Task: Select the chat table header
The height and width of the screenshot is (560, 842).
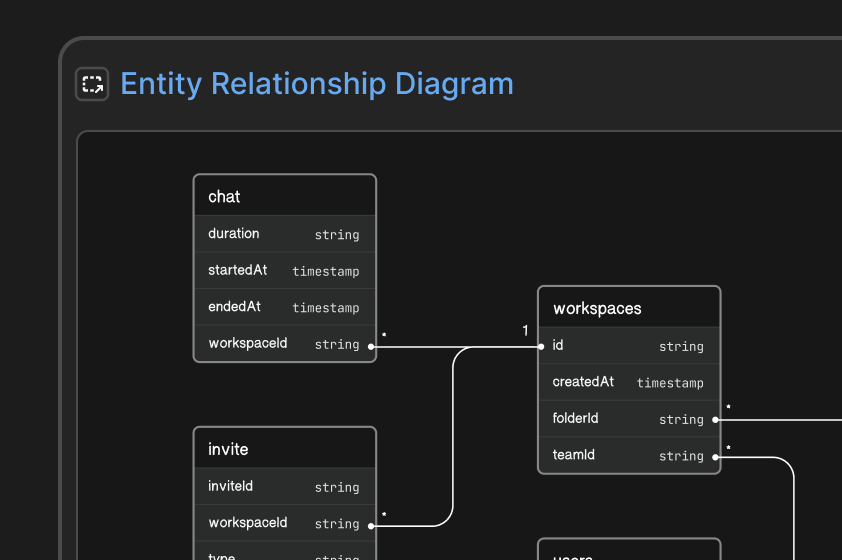Action: click(x=285, y=196)
